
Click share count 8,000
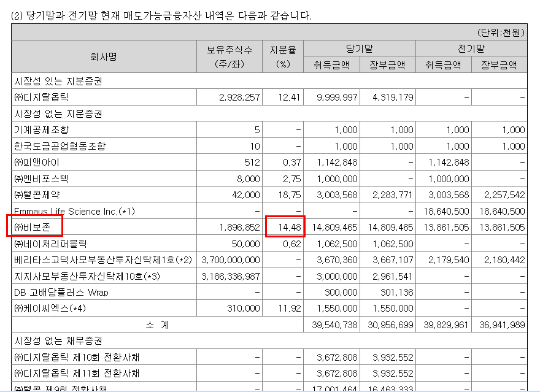[x=249, y=179]
